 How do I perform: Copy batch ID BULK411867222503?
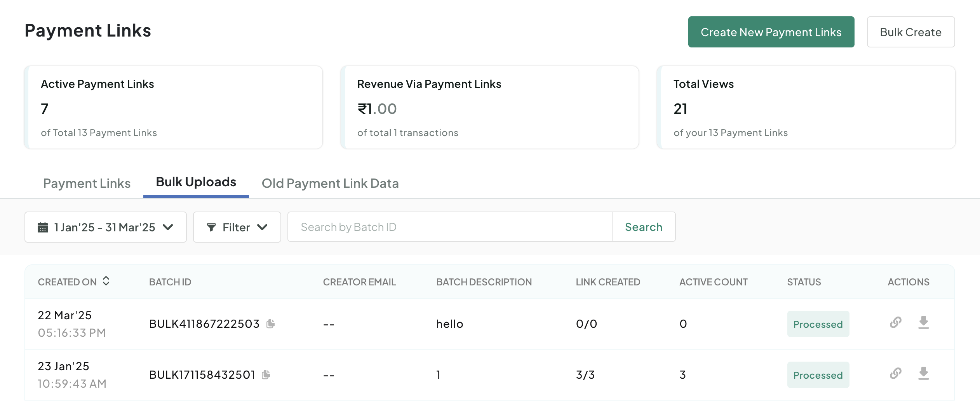(x=271, y=324)
